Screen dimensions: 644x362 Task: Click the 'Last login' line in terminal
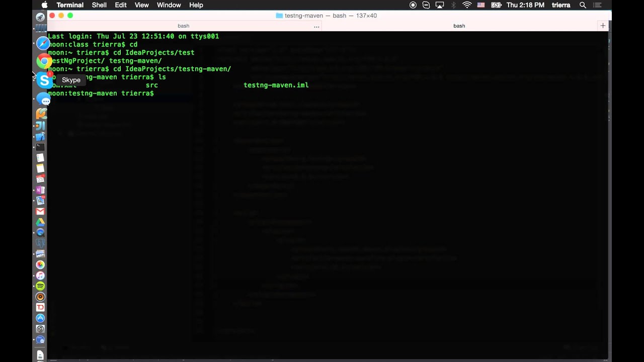pyautogui.click(x=133, y=36)
